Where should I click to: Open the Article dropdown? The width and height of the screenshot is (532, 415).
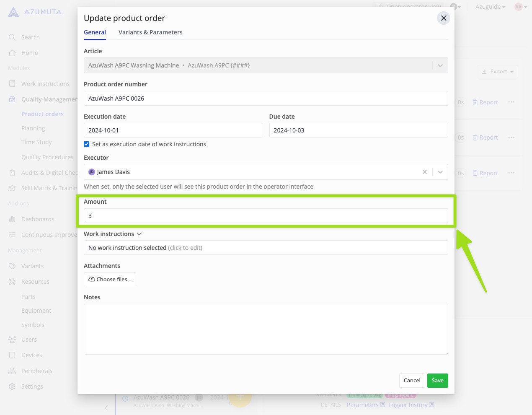[x=440, y=65]
